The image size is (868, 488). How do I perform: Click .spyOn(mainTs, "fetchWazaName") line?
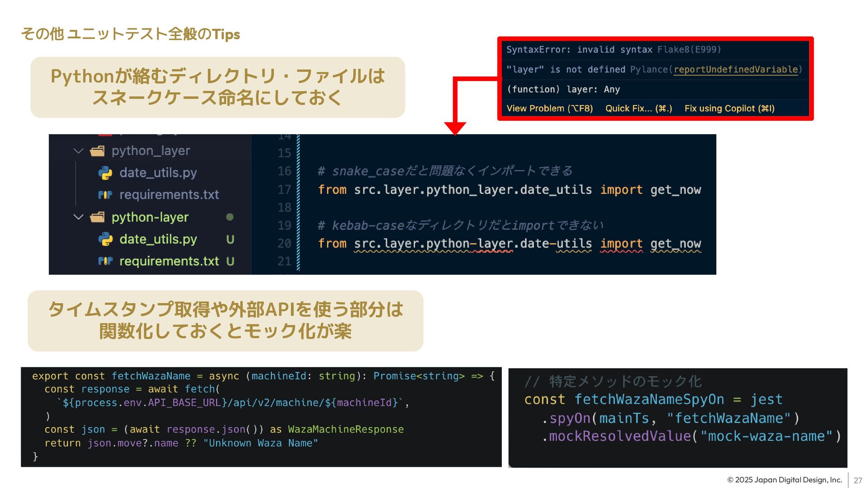pos(670,418)
